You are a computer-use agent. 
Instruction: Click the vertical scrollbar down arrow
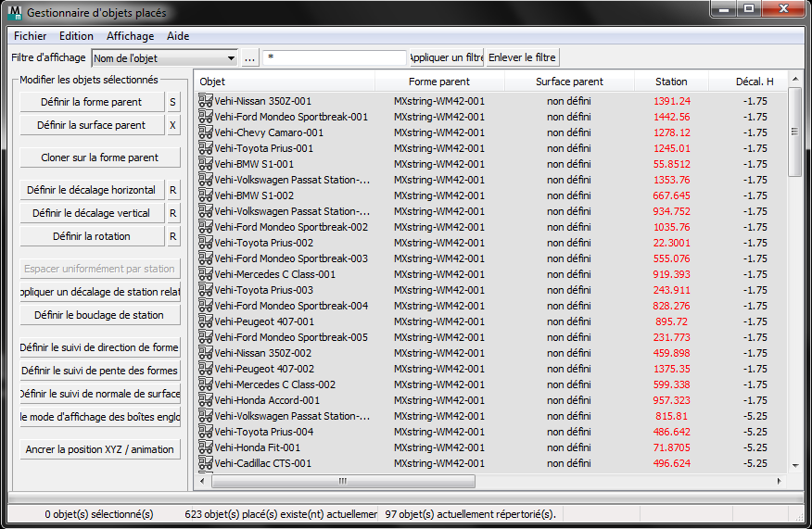(x=795, y=465)
